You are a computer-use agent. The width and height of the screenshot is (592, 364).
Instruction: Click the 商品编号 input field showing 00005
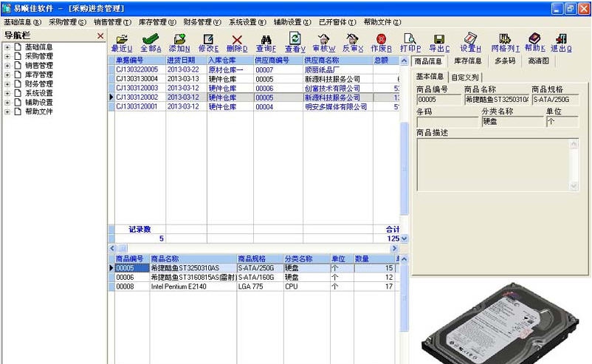tap(439, 100)
